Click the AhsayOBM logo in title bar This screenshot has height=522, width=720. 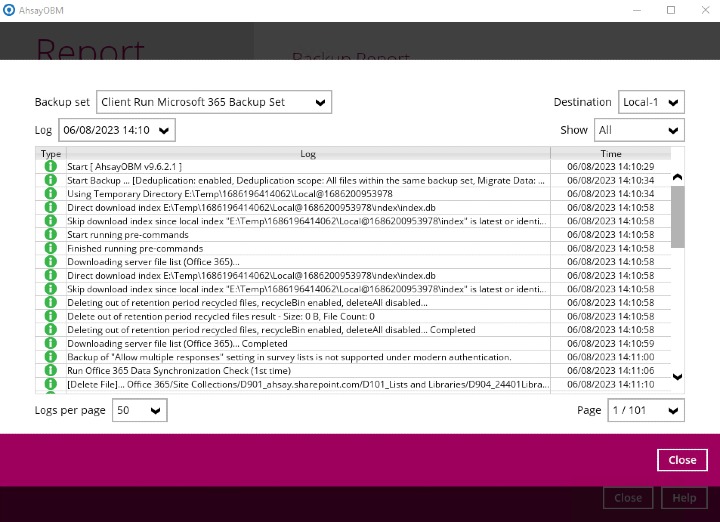coord(9,10)
